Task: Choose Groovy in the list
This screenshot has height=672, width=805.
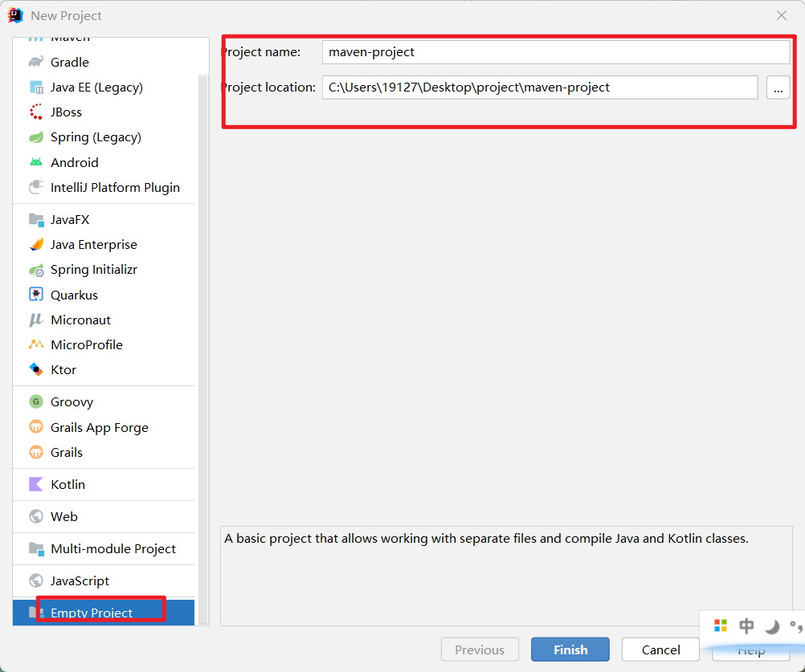Action: tap(104, 401)
